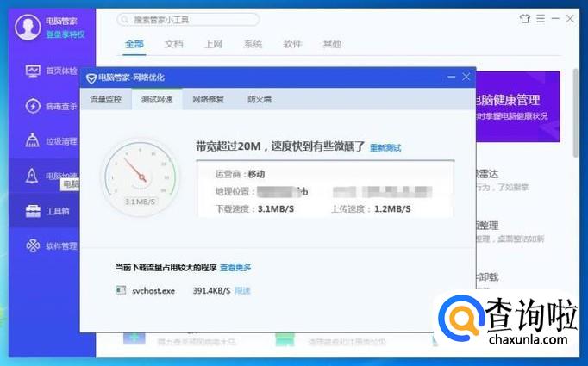Open the rocket 电脑加速 sidebar item
The width and height of the screenshot is (588, 366).
tap(52, 176)
